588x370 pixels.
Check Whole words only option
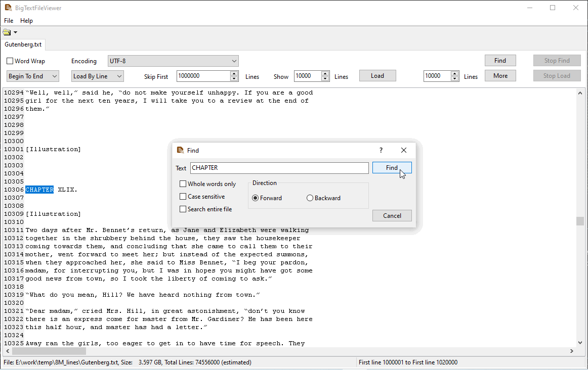(x=183, y=184)
